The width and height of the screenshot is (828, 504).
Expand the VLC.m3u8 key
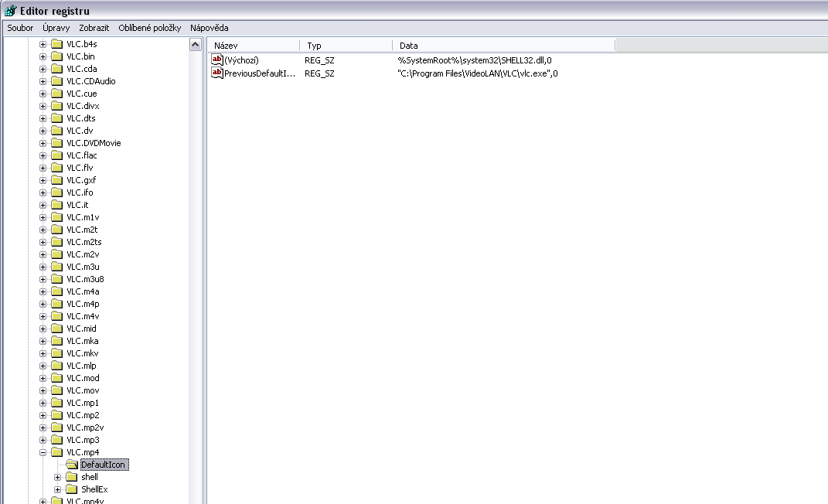pos(43,279)
